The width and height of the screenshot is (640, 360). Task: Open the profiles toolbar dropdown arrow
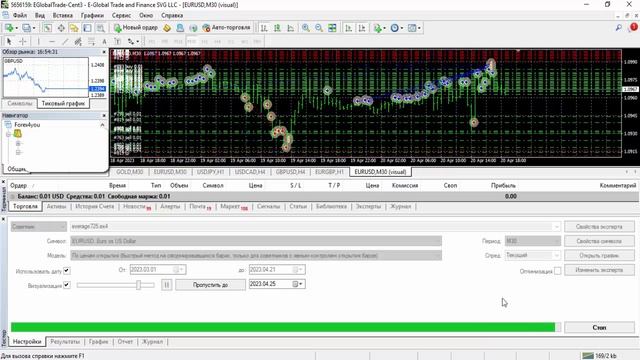(x=34, y=28)
